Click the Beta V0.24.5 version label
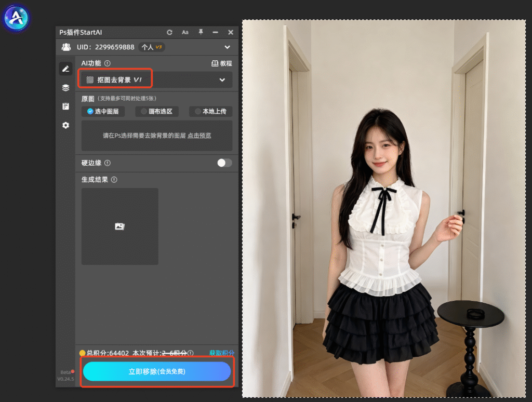The width and height of the screenshot is (532, 402). (66, 376)
